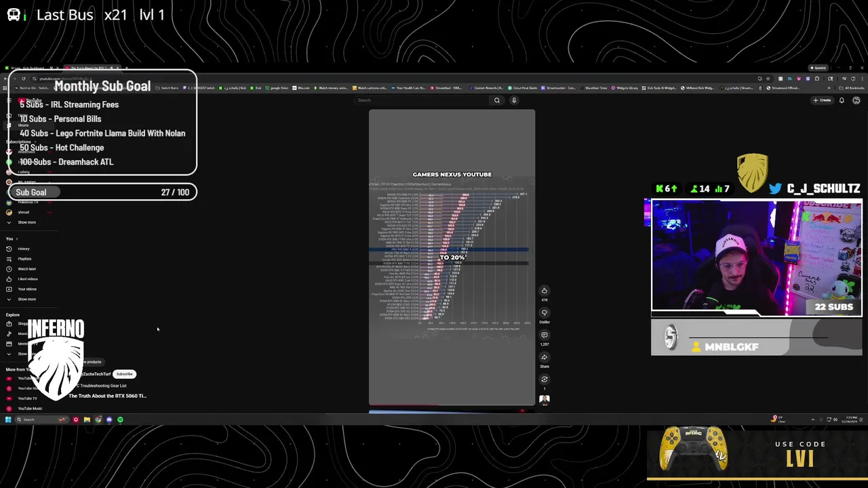The image size is (868, 488).
Task: Open Chrome from the Windows taskbar
Action: (x=98, y=420)
